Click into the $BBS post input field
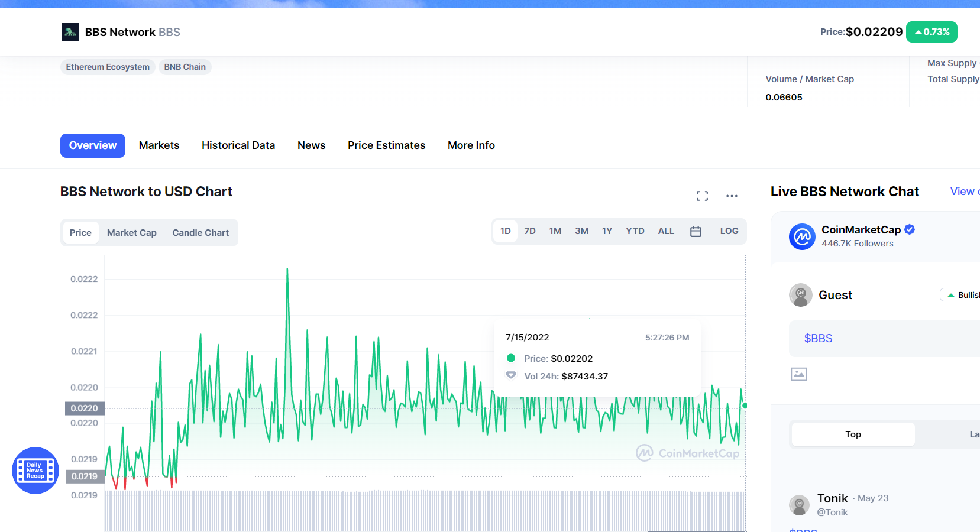Viewport: 980px width, 532px height. point(884,339)
